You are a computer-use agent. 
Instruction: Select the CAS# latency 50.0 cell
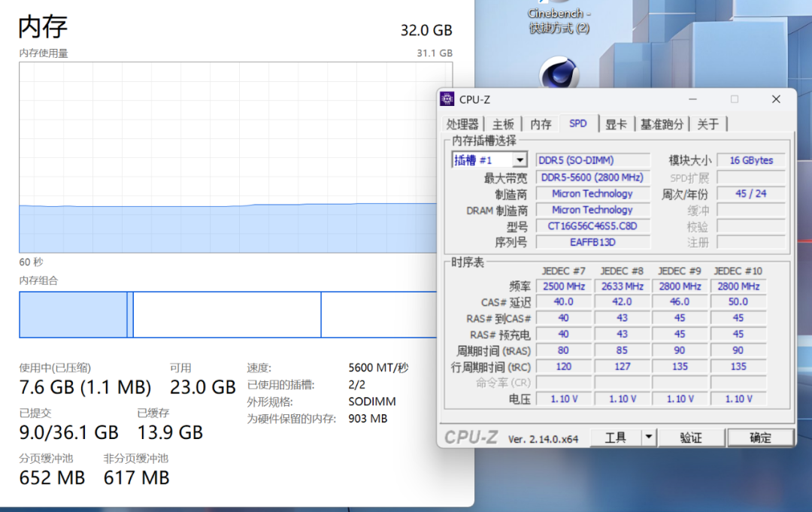(x=738, y=301)
